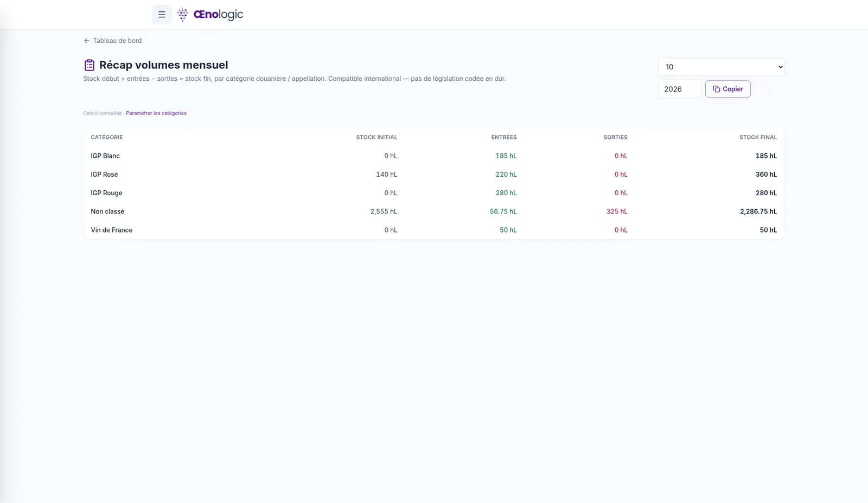Select the Vin de France row label
The image size is (868, 503).
point(112,230)
